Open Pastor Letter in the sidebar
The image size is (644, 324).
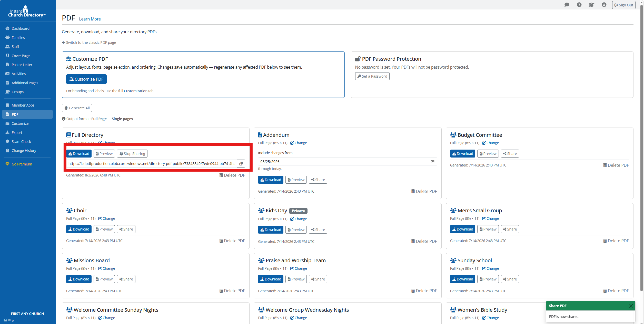pos(27,65)
